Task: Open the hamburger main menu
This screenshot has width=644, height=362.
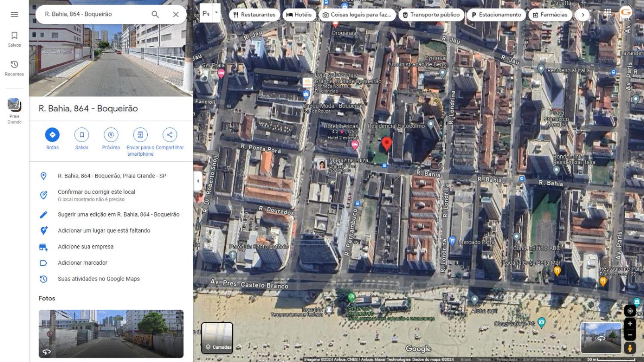Action: click(x=14, y=14)
